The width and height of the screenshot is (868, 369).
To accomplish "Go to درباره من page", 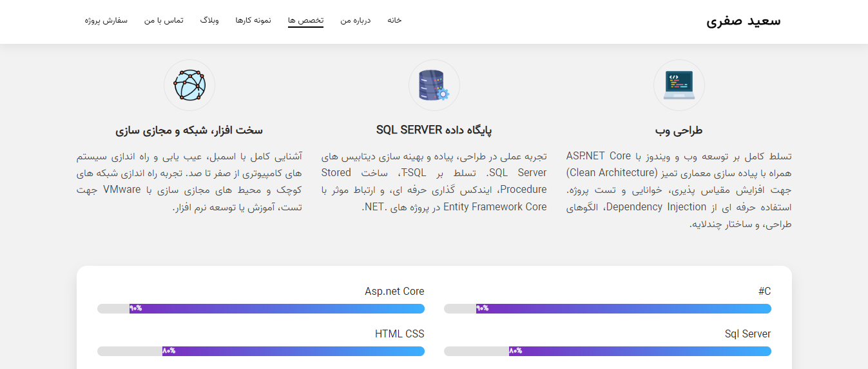I will pyautogui.click(x=356, y=21).
